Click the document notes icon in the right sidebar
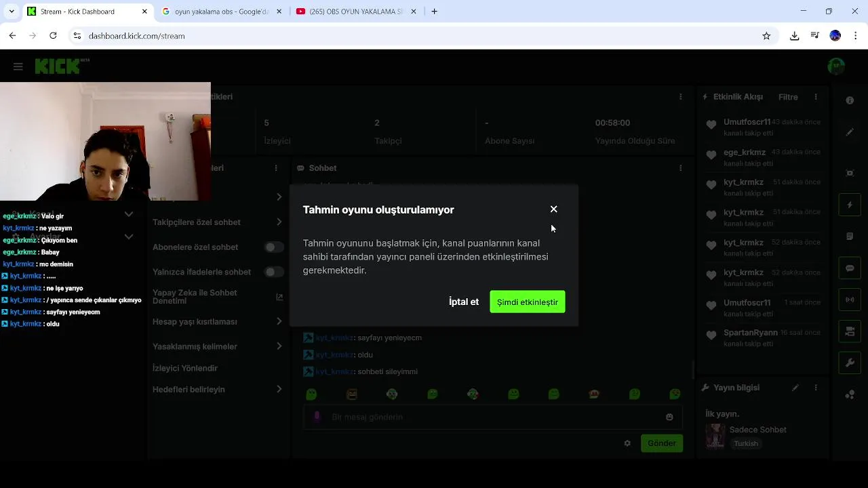 pos(850,237)
